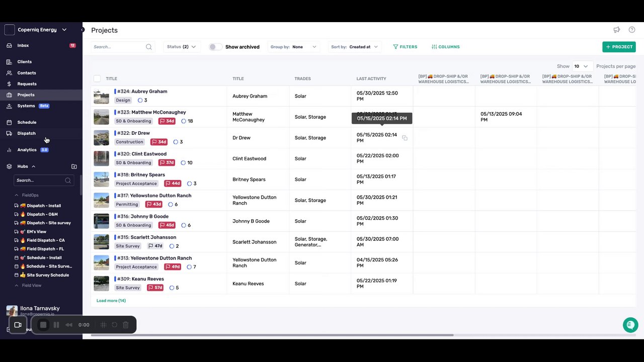Click the hubs search magnifier icon
The width and height of the screenshot is (644, 362).
click(68, 180)
